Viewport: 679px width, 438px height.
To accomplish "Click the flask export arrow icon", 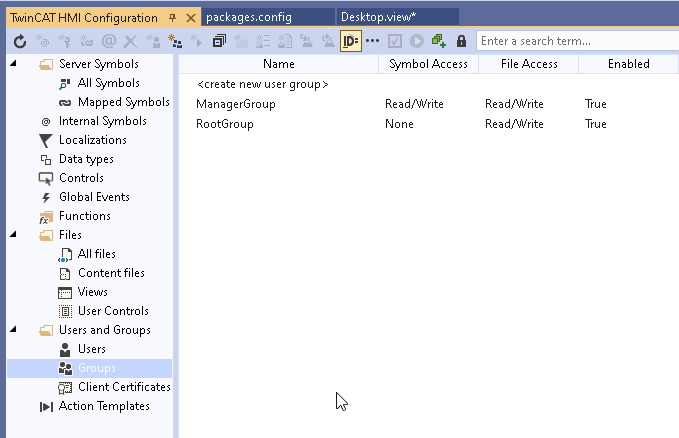I will click(x=328, y=42).
